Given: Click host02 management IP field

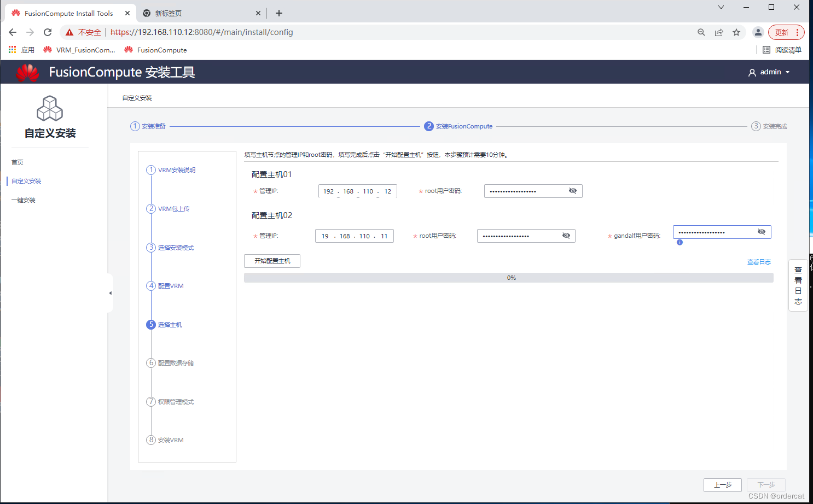Looking at the screenshot, I should tap(355, 236).
